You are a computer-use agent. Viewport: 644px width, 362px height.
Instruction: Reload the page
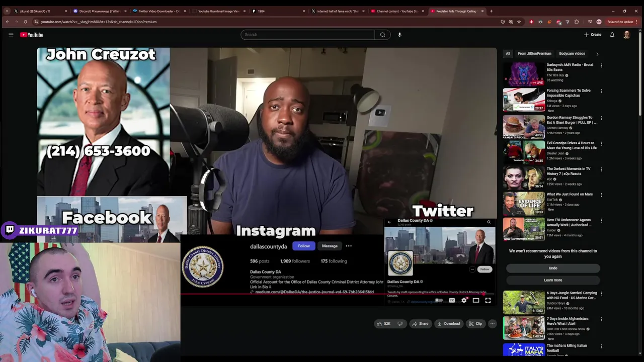(x=25, y=22)
